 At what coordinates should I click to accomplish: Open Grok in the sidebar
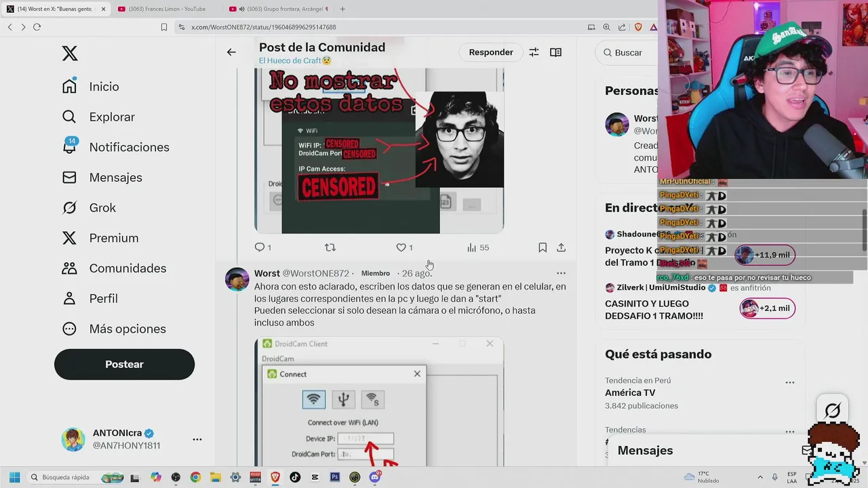tap(89, 208)
